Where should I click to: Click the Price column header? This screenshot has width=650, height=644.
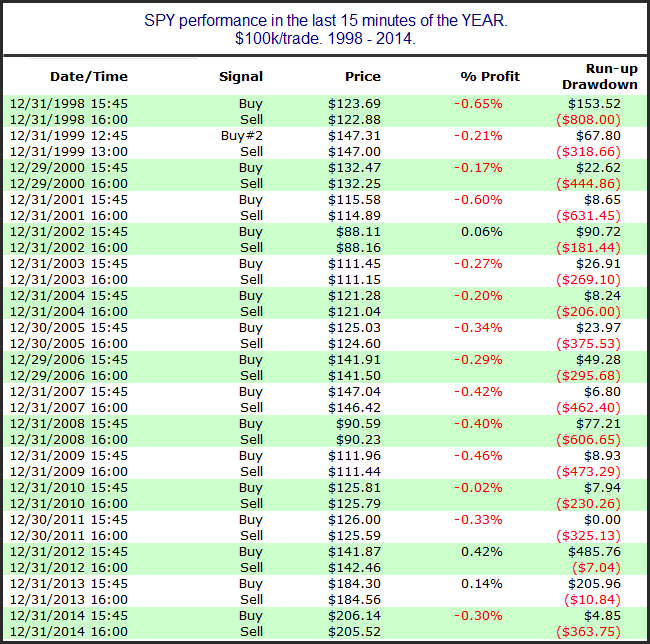tap(363, 77)
